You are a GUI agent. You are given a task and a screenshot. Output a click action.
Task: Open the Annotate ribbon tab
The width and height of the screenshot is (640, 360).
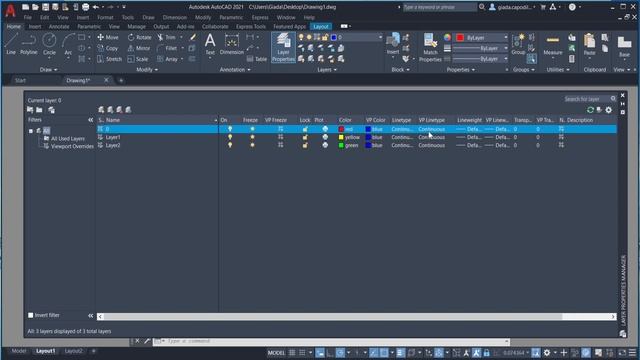click(59, 27)
